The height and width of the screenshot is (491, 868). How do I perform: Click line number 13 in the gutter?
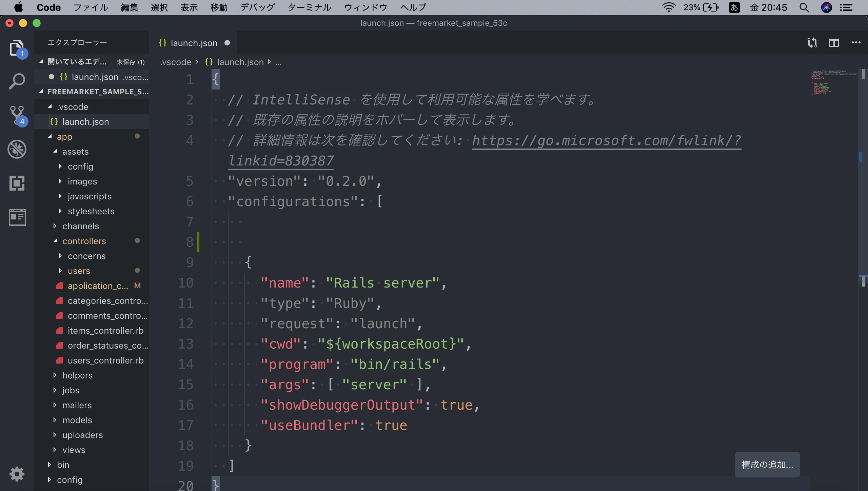click(x=186, y=344)
